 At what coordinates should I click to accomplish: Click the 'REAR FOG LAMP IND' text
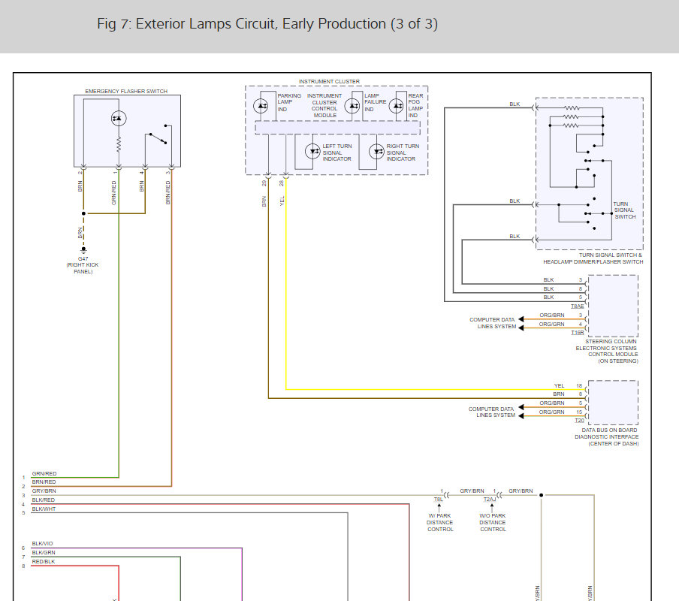coord(415,106)
